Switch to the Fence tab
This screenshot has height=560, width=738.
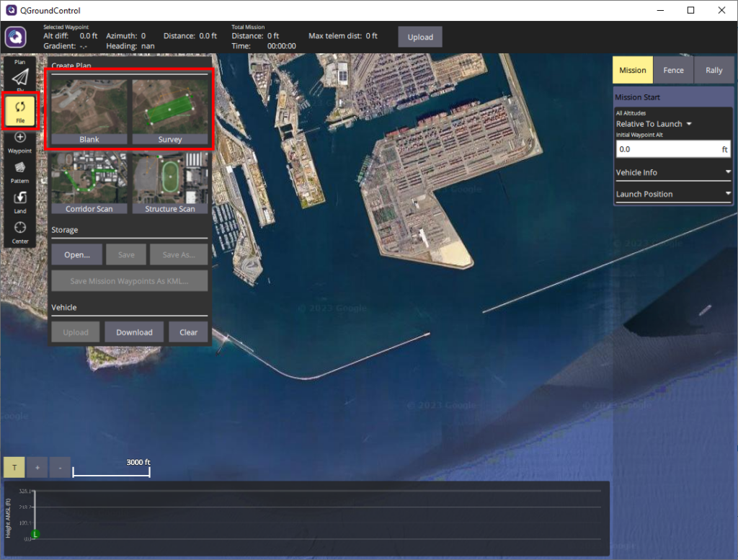coord(673,70)
